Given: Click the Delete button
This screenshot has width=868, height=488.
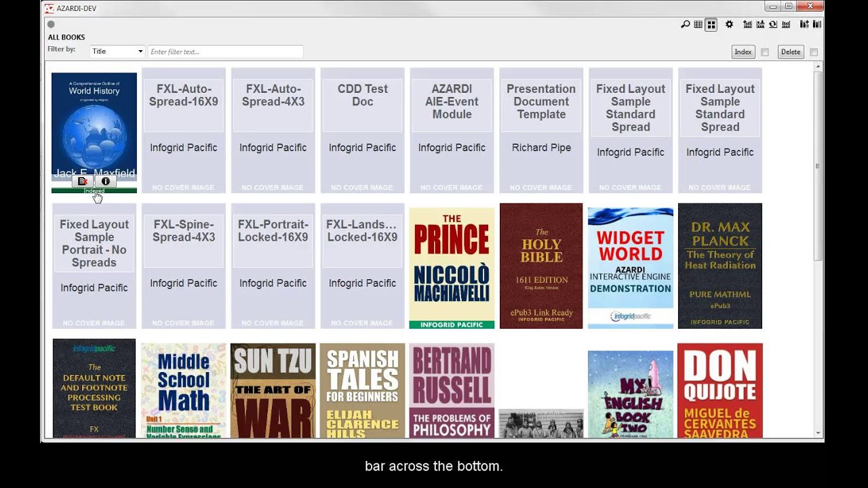Looking at the screenshot, I should (x=791, y=52).
